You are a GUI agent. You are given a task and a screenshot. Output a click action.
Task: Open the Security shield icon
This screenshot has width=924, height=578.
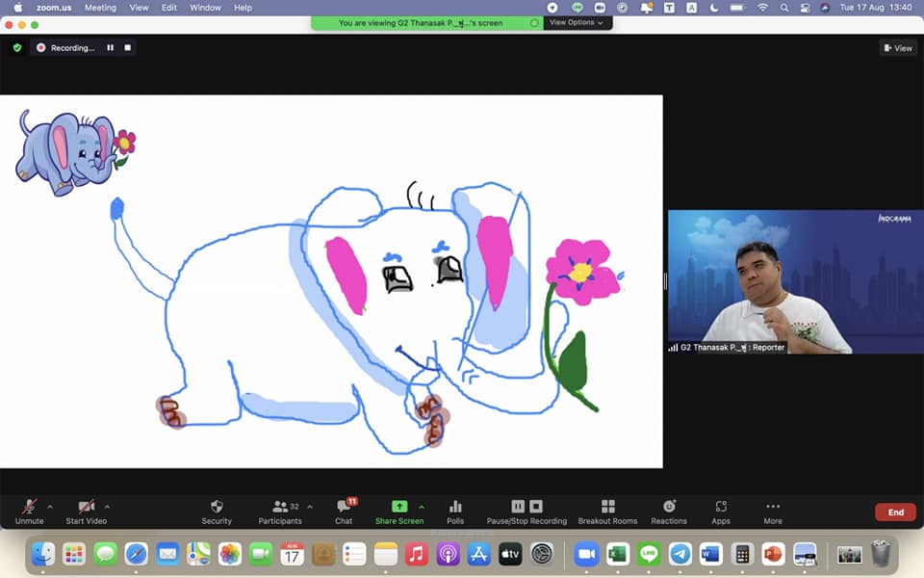click(217, 507)
